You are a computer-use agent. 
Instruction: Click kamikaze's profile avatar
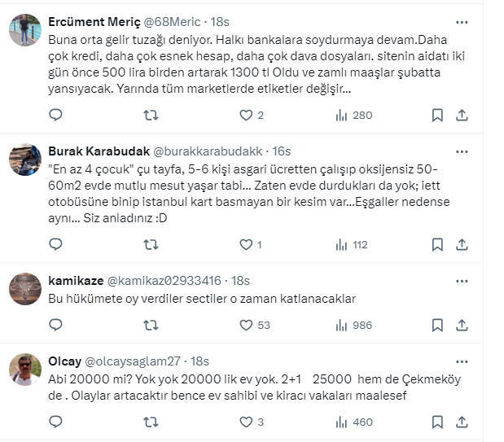pos(25,288)
